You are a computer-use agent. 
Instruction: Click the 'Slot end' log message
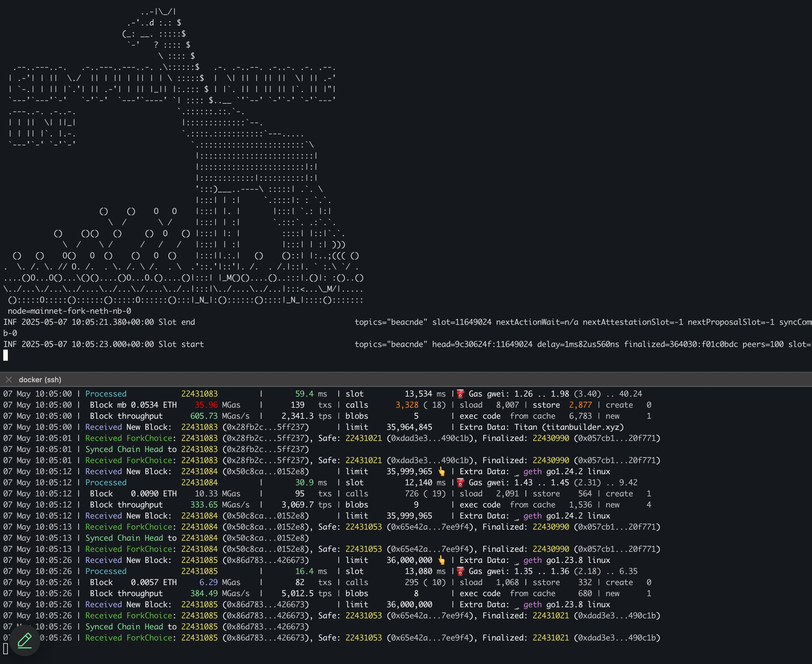[177, 322]
